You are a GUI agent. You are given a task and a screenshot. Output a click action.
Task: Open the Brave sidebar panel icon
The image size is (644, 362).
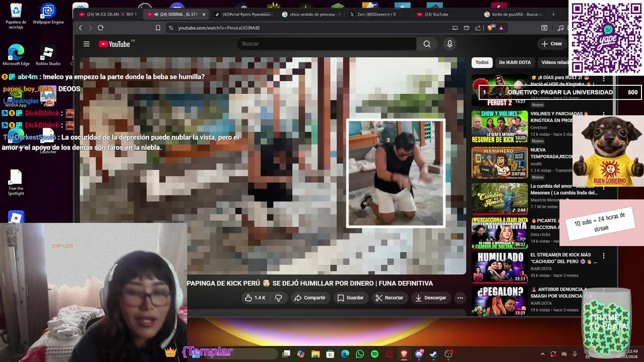tap(544, 28)
